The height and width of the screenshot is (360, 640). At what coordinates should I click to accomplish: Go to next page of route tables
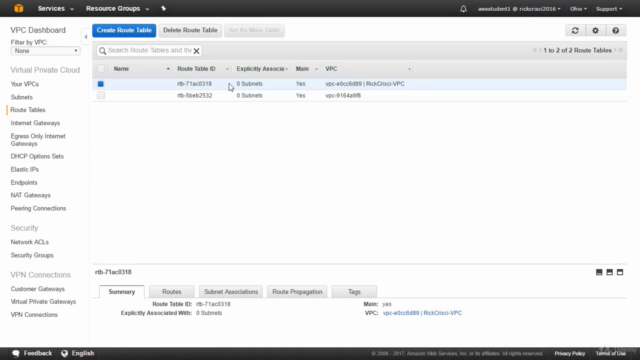tap(615, 50)
